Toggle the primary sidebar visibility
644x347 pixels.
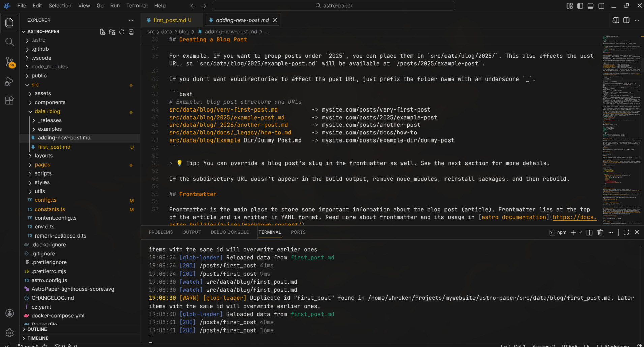[580, 6]
